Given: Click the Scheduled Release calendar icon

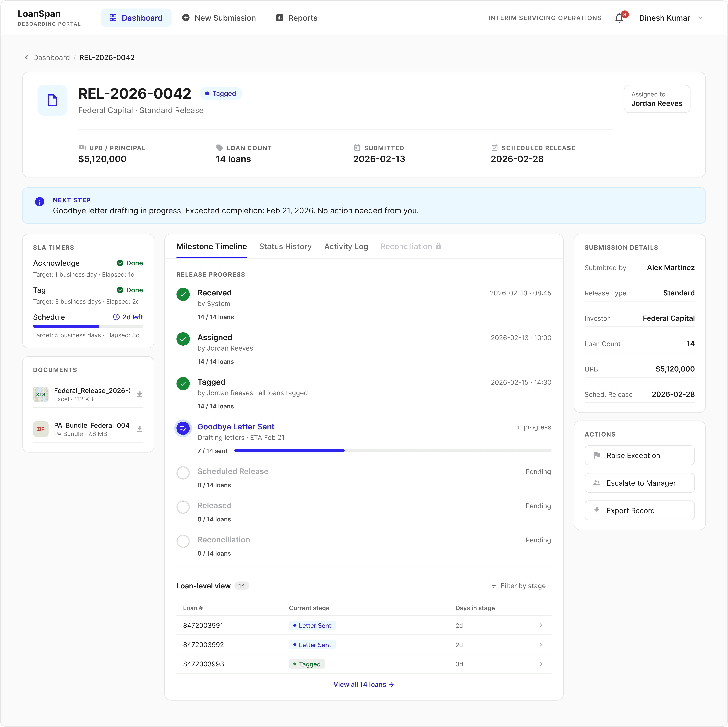Looking at the screenshot, I should click(494, 148).
